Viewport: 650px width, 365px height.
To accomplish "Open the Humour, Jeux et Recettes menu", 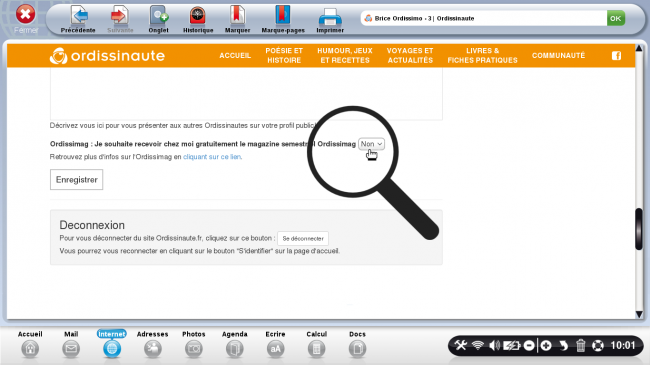I will tap(345, 56).
